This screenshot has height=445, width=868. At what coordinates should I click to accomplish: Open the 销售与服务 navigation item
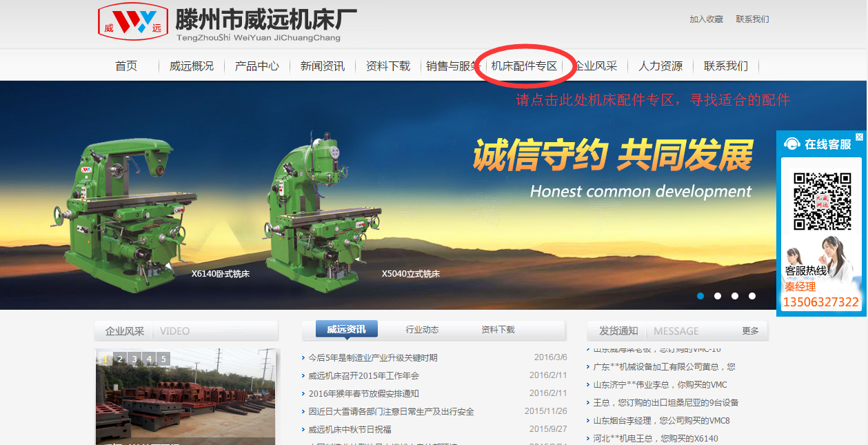[454, 66]
